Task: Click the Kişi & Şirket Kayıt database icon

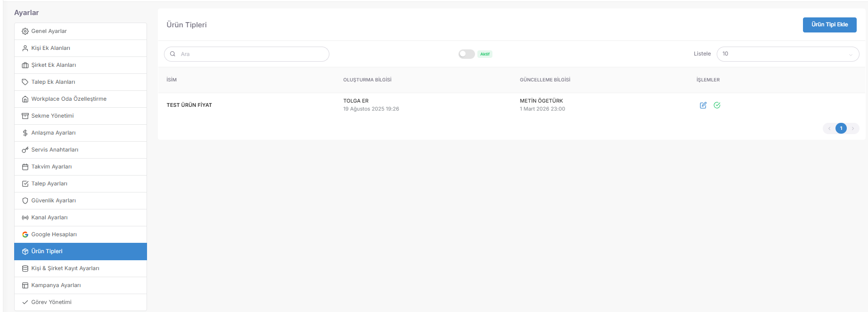Action: point(25,268)
